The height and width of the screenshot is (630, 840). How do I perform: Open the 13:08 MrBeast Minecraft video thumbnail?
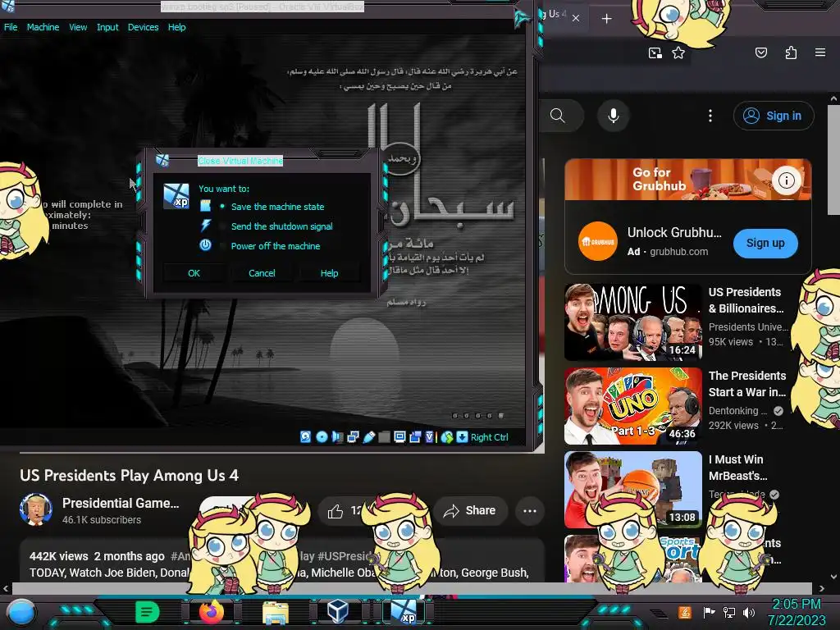632,490
